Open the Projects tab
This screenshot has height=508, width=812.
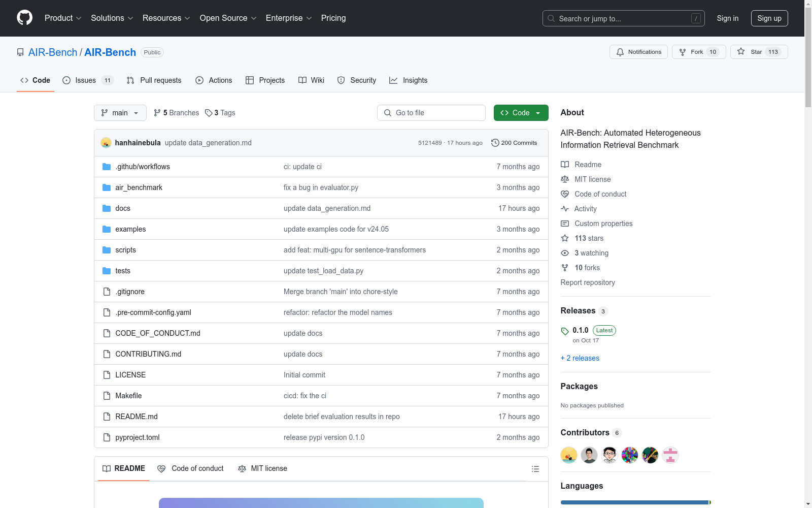click(265, 80)
